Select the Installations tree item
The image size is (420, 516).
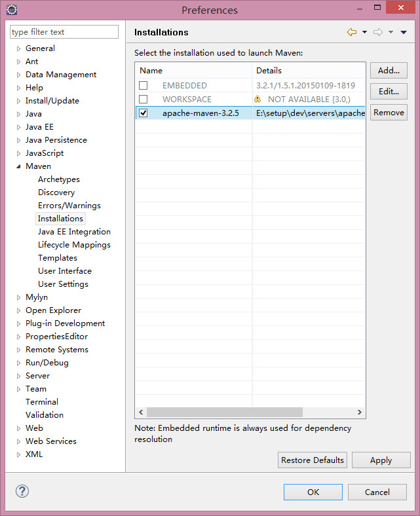60,219
